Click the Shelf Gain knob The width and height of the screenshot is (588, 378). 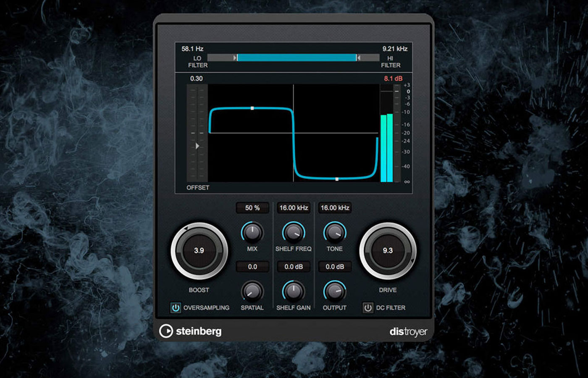(294, 291)
